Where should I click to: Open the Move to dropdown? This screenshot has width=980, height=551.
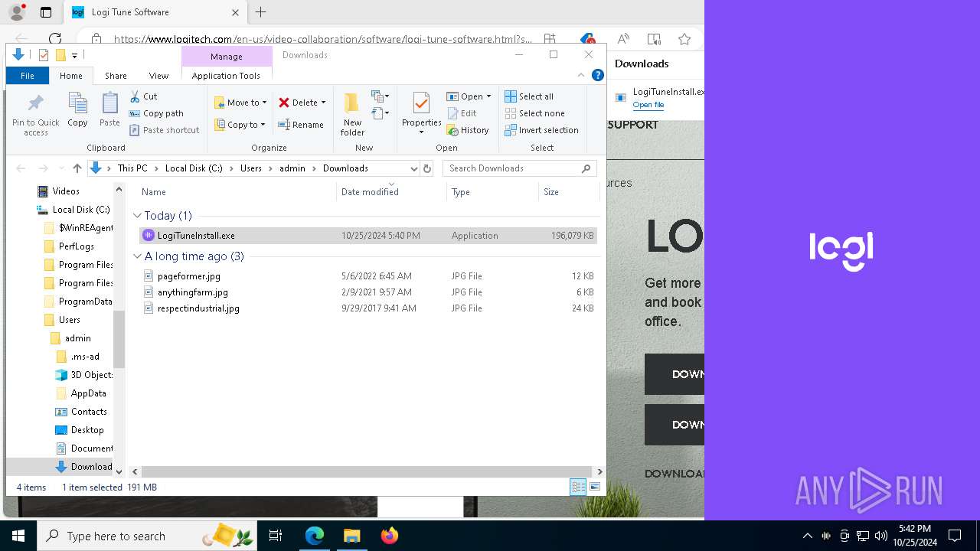(240, 103)
